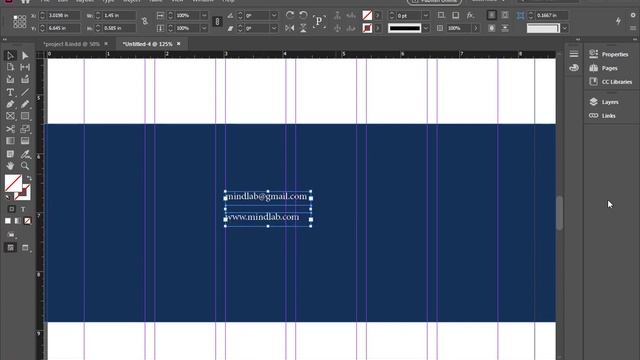The image size is (640, 360).
Task: Toggle constrain proportions for scaling chain
Action: tap(218, 21)
